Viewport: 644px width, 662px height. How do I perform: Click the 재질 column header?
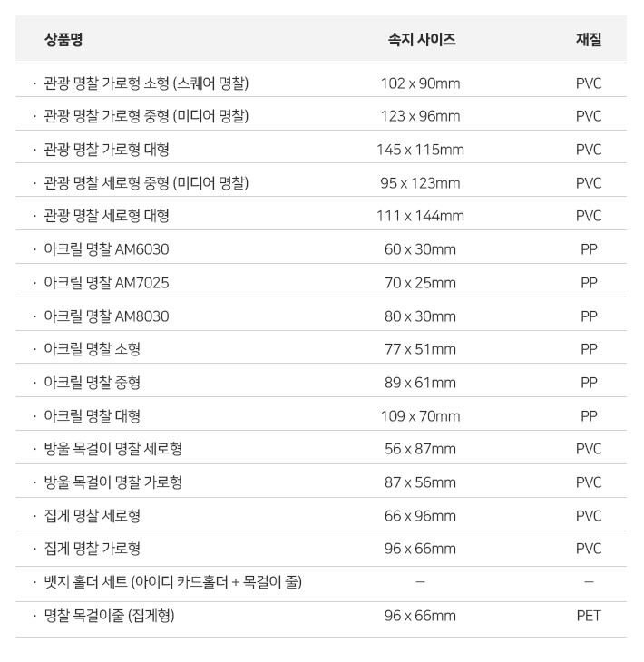click(x=588, y=40)
